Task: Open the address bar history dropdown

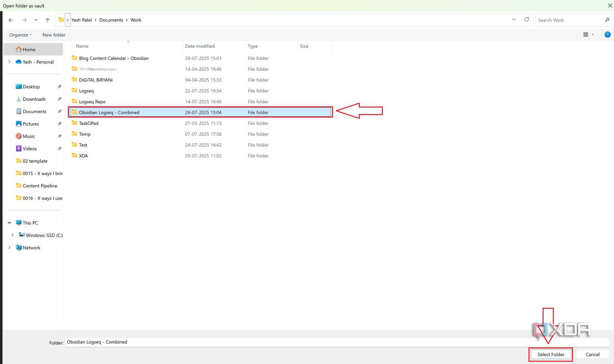Action: click(x=514, y=19)
